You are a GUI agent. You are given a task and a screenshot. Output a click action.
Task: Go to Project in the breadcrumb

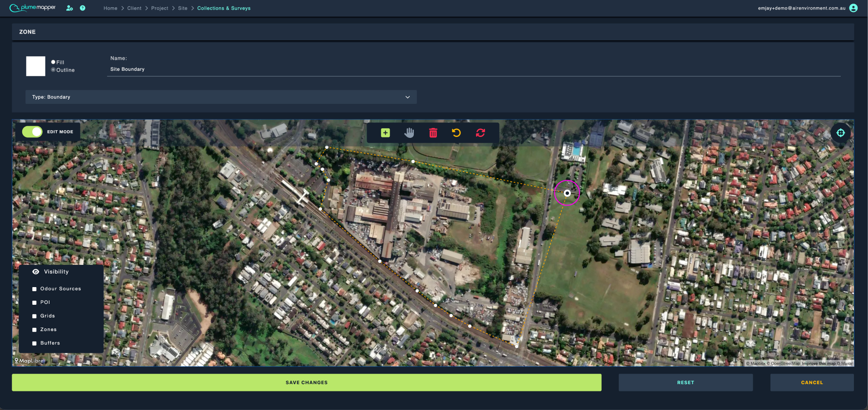tap(160, 8)
